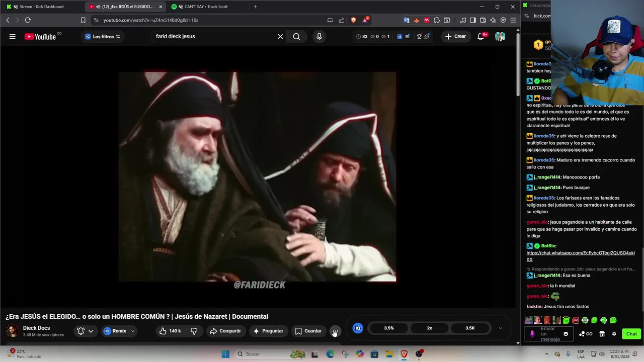Click the browser address bar URL
Viewport: 644px width, 362px height.
[151, 20]
